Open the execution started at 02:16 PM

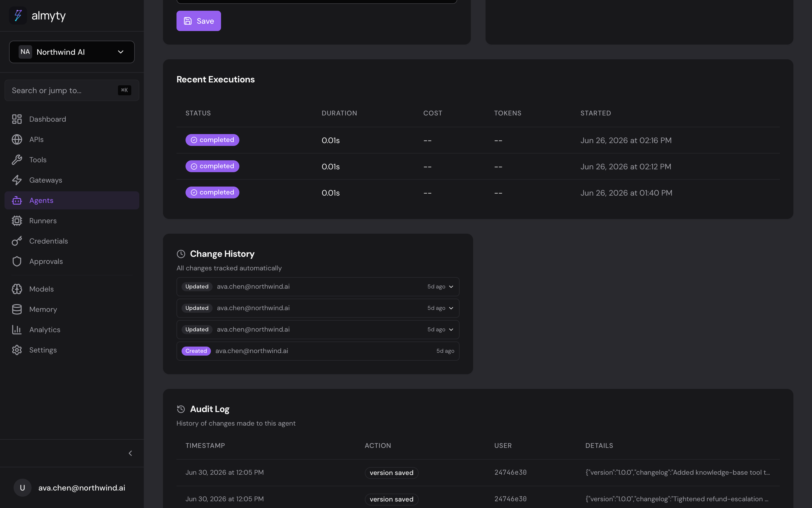(478, 140)
